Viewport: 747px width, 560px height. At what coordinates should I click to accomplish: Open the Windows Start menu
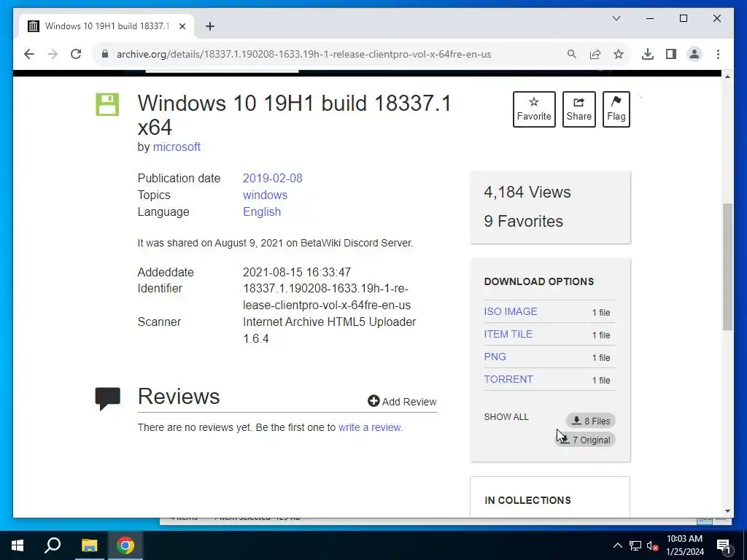[x=18, y=545]
